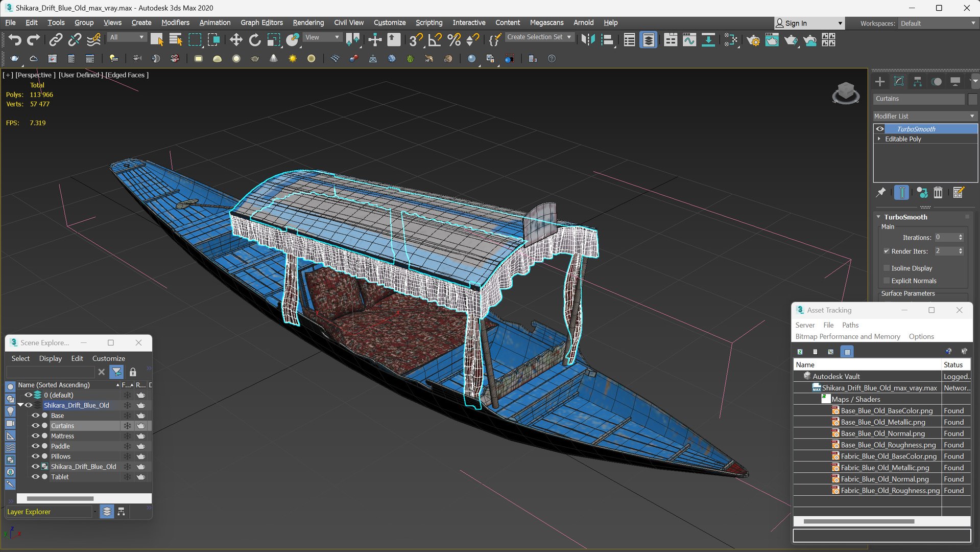
Task: Increase the TurboSmooth Iterations spinner
Action: [x=961, y=235]
